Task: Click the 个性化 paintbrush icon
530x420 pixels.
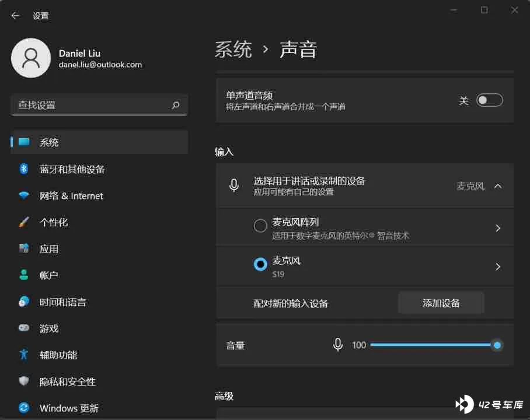Action: pos(24,222)
